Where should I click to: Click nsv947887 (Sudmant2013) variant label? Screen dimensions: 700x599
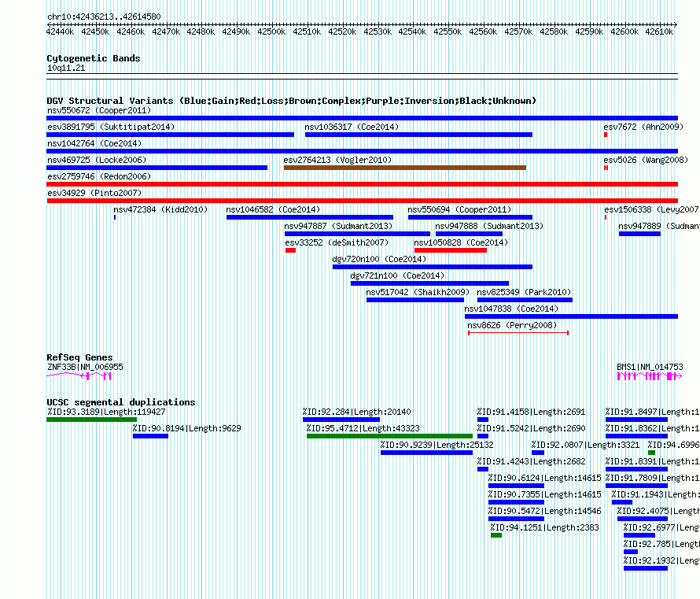pos(338,226)
